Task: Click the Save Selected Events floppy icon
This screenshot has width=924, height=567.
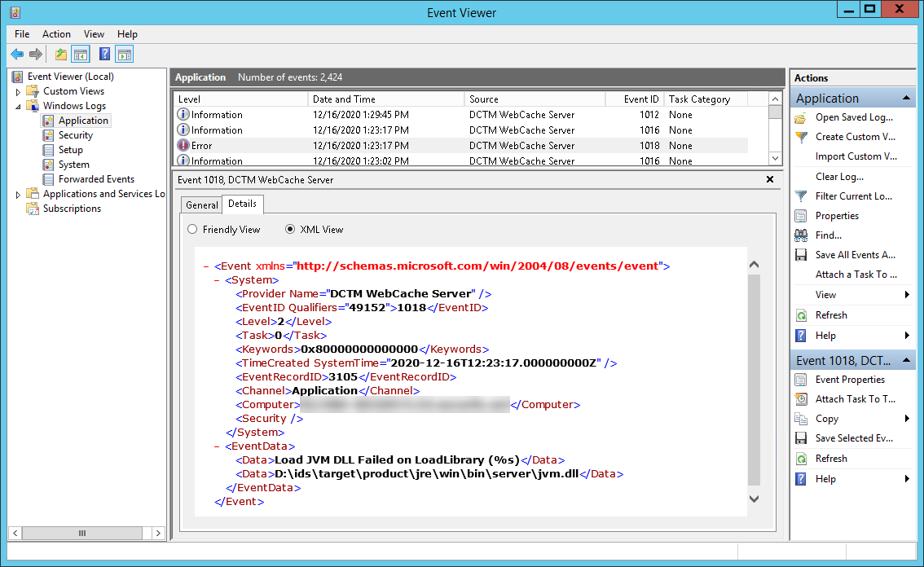Action: (x=801, y=438)
